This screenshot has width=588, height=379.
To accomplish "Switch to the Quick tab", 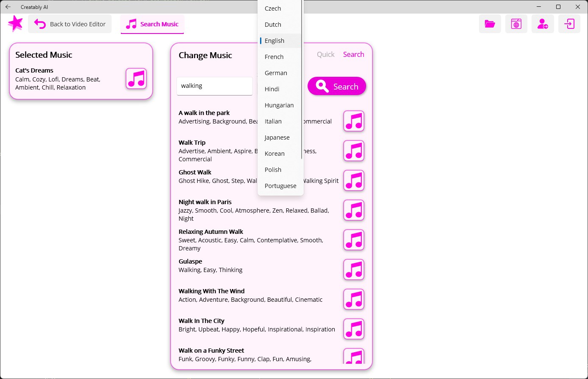I will [325, 54].
